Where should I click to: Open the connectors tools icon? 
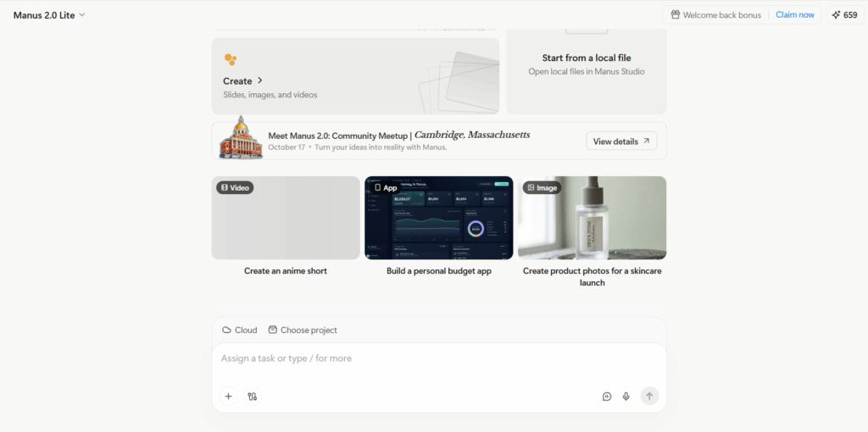click(253, 396)
